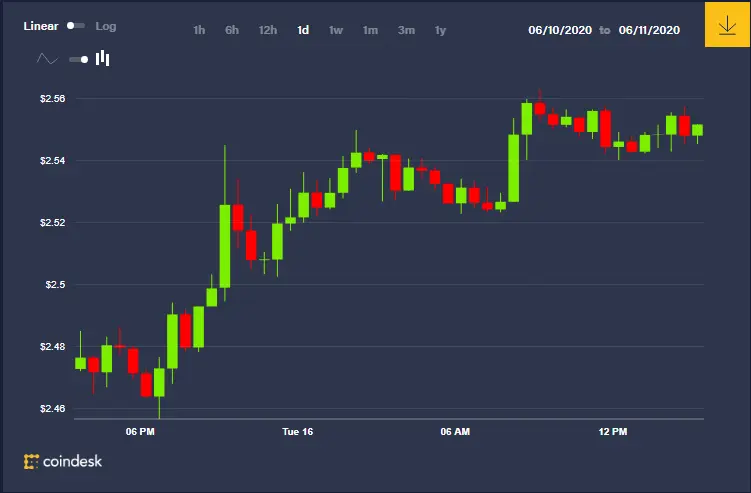Choose the Linear scale label

pyautogui.click(x=41, y=26)
